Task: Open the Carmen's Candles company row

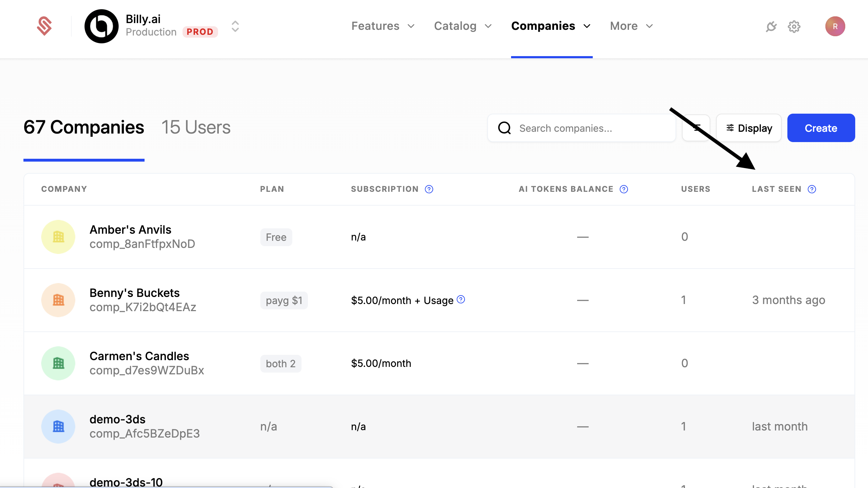Action: 139,363
